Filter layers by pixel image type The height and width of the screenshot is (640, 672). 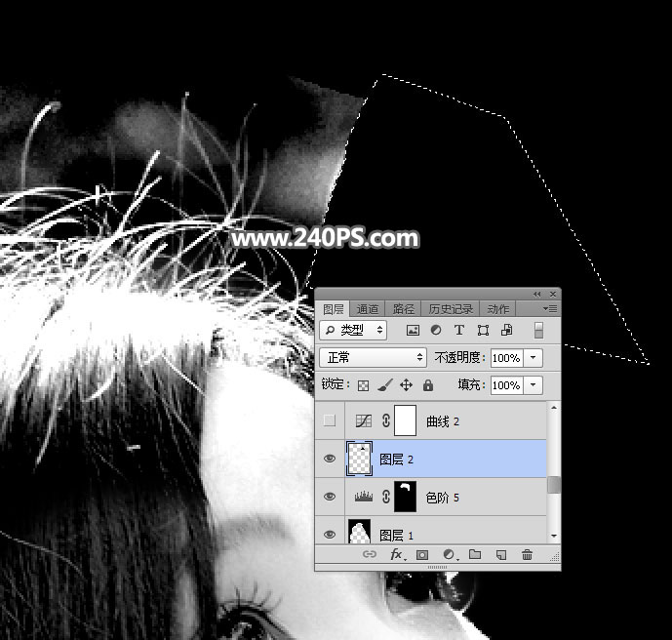pyautogui.click(x=413, y=330)
